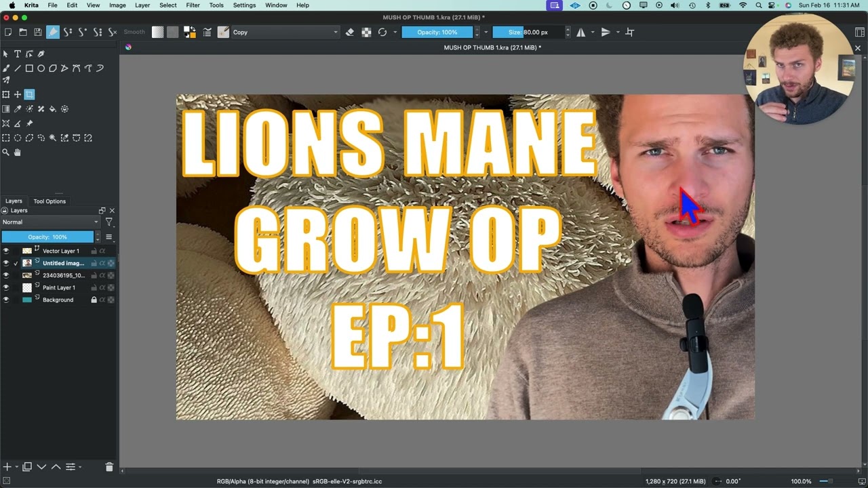
Task: Expand the toolbar opacity slider options arrow
Action: click(486, 32)
